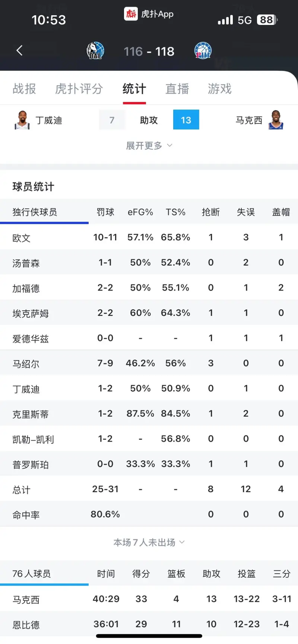Tap the 76ers PHI team logo

[202, 50]
